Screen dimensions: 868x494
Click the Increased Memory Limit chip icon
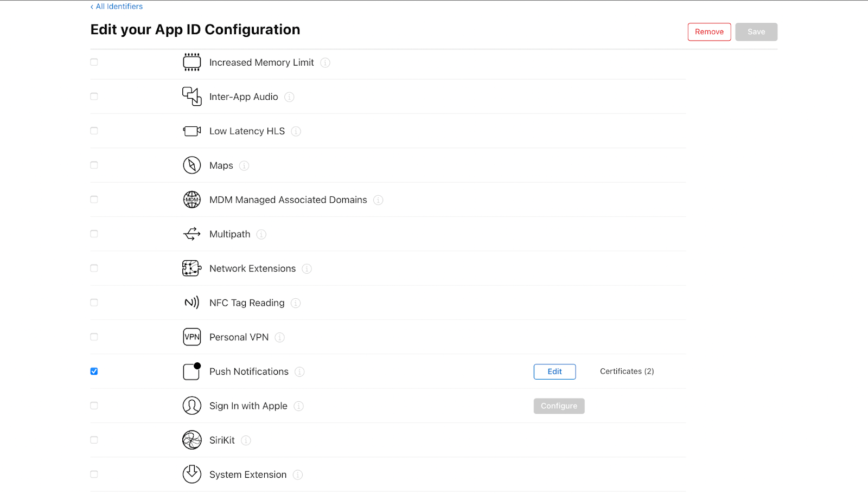pyautogui.click(x=192, y=62)
